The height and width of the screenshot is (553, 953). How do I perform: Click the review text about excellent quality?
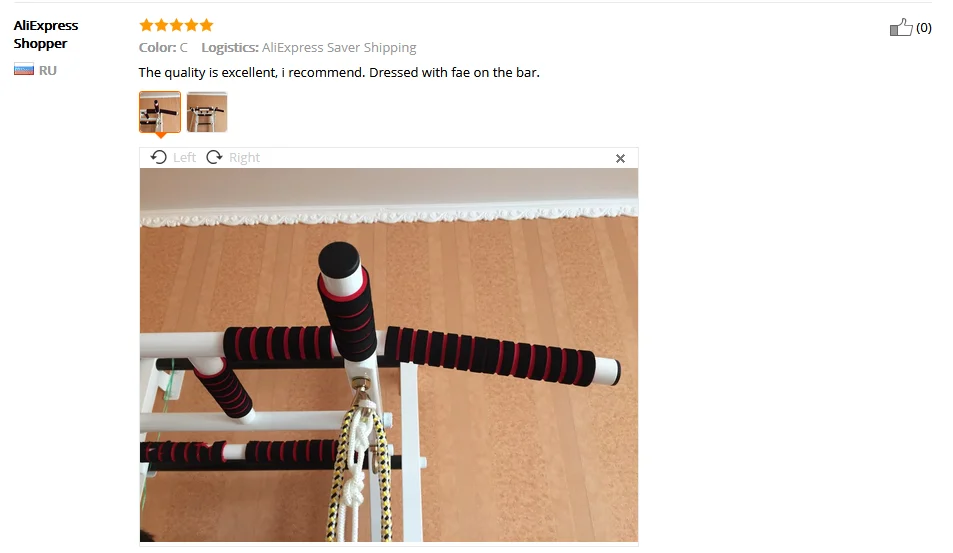339,72
